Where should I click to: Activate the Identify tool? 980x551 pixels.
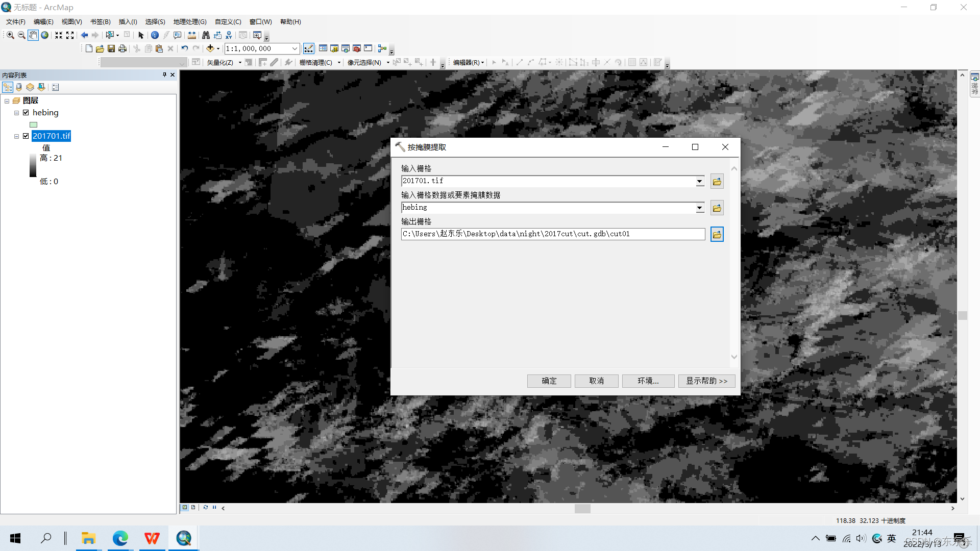155,35
